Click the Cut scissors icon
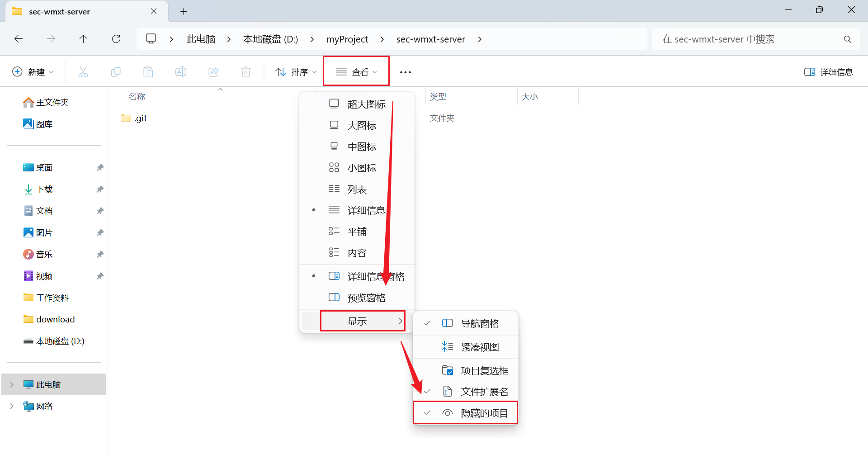Image resolution: width=868 pixels, height=454 pixels. click(83, 72)
